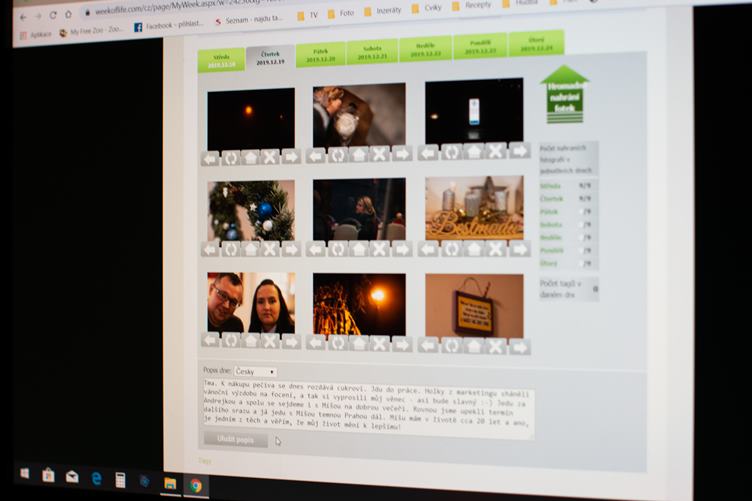Open Calculator from the taskbar
The height and width of the screenshot is (501, 752).
[120, 480]
